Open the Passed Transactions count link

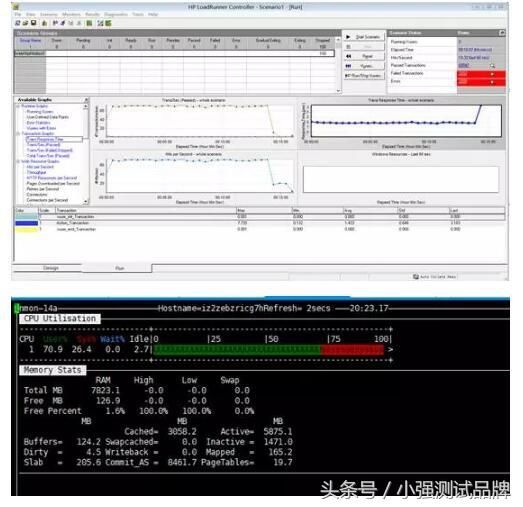tap(464, 66)
